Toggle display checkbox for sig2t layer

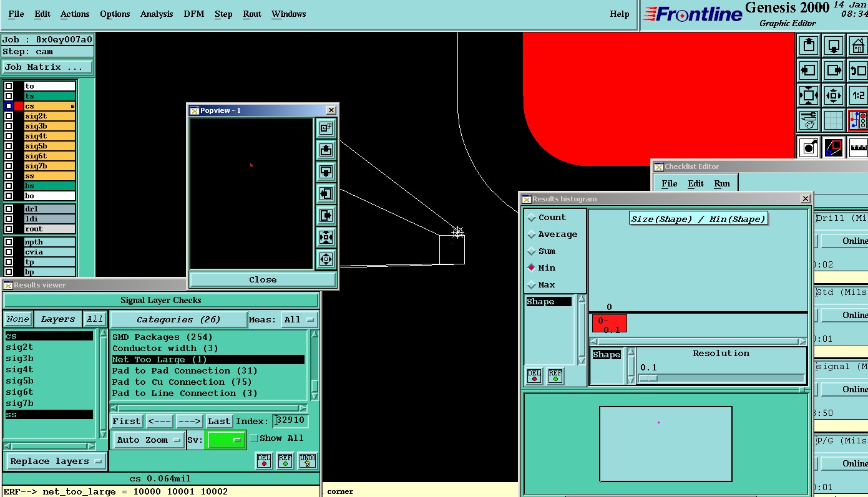point(9,116)
